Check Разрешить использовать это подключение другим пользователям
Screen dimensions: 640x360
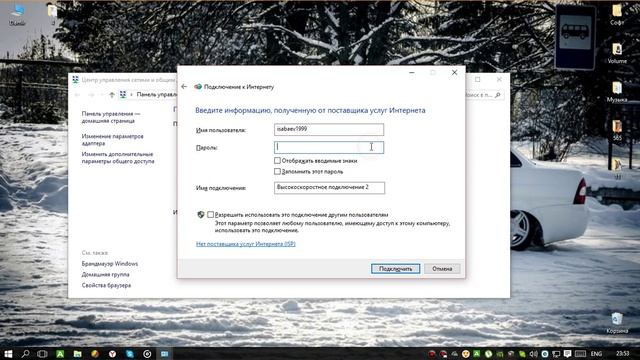coord(210,214)
